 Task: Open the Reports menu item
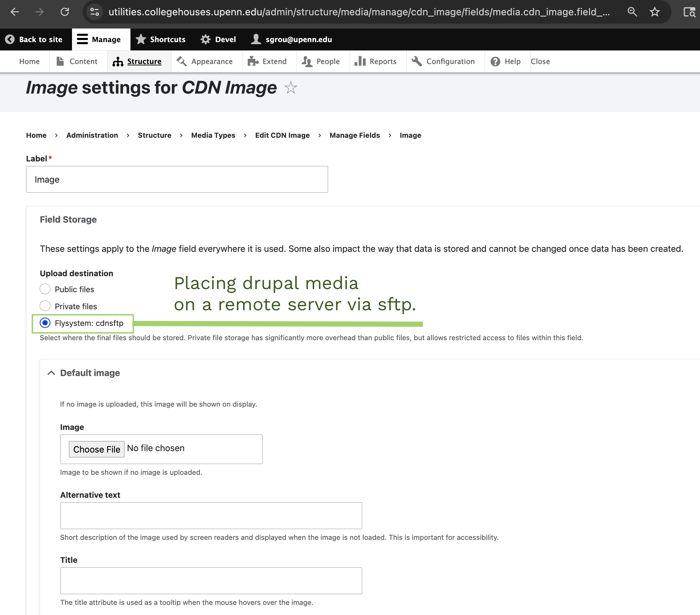[x=383, y=61]
